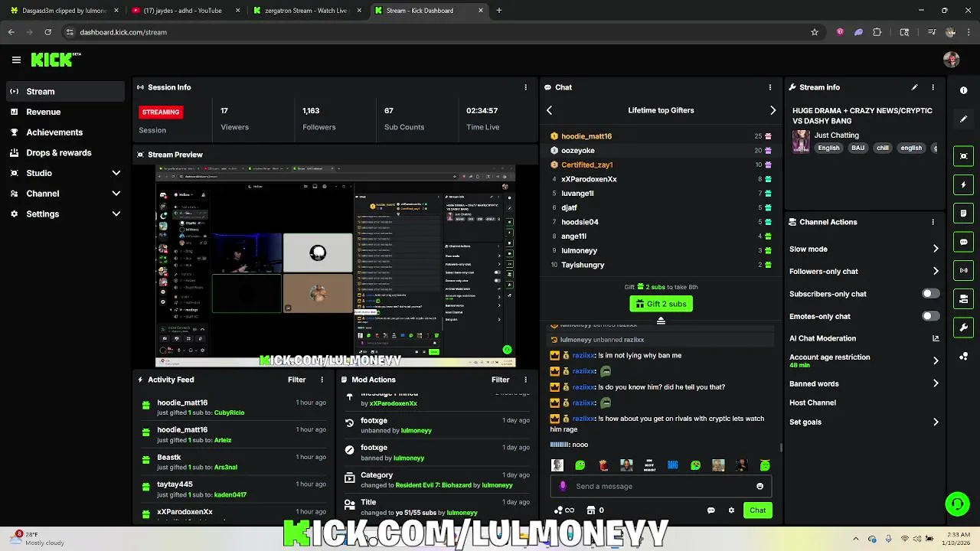The image size is (980, 551).
Task: Switch to zergatron Stream browser tab
Action: click(x=306, y=11)
